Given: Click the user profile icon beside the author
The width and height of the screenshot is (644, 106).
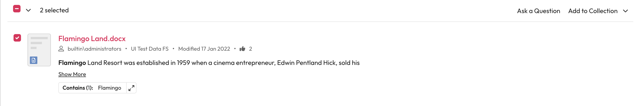Looking at the screenshot, I should [61, 49].
